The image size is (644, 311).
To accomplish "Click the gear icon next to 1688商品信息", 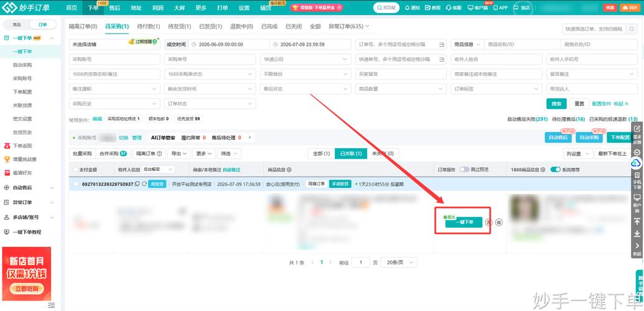I will 543,170.
